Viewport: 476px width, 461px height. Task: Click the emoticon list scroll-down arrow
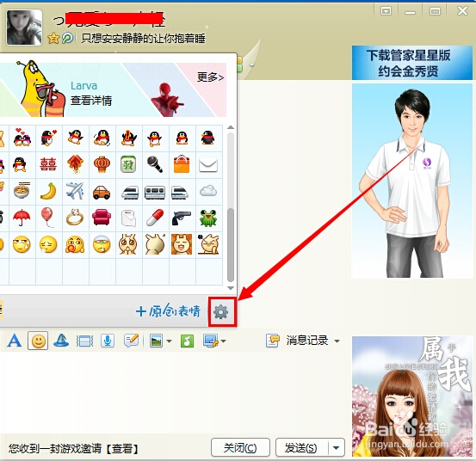click(x=231, y=288)
